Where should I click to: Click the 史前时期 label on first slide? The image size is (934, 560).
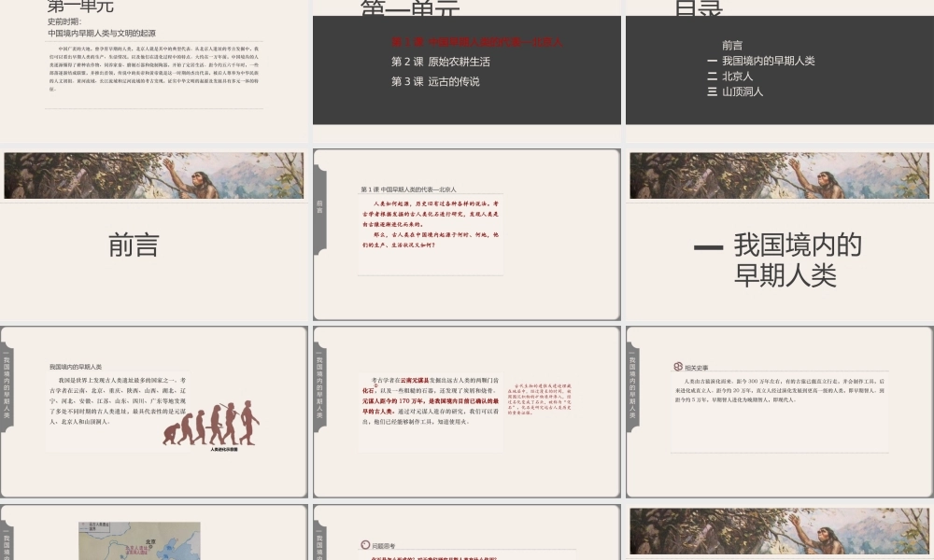[x=64, y=22]
